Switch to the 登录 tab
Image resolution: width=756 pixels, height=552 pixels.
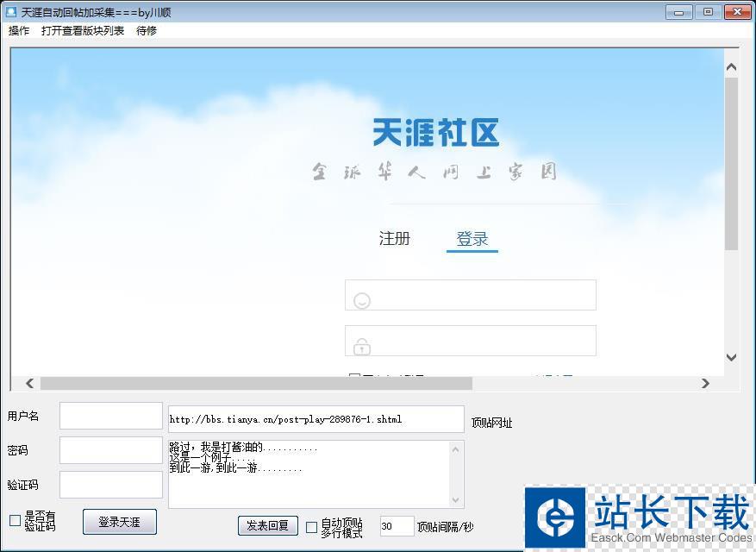coord(472,239)
